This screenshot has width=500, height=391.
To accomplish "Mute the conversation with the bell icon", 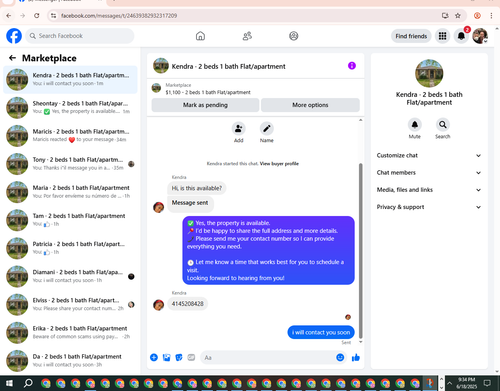I will 415,125.
